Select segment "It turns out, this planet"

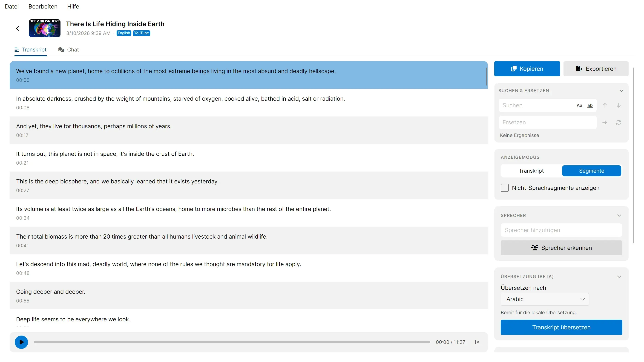[248, 158]
